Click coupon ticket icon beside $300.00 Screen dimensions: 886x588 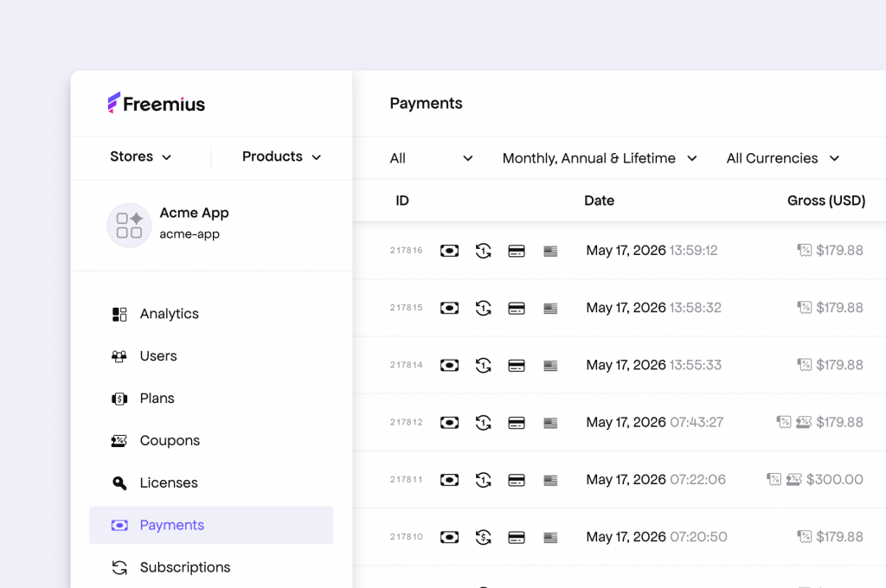[794, 480]
